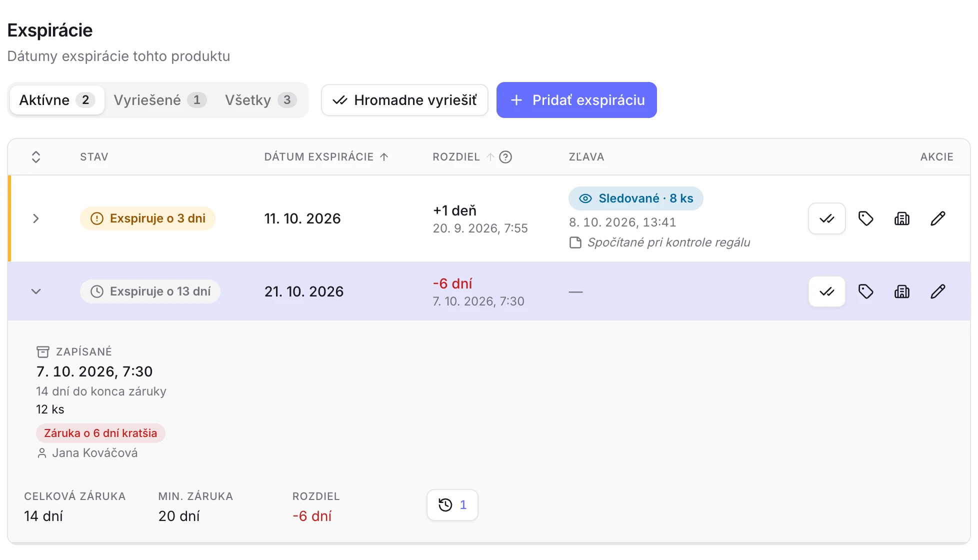Sort by Dátum exspirácie column
Image resolution: width=978 pixels, height=560 pixels.
coord(326,157)
